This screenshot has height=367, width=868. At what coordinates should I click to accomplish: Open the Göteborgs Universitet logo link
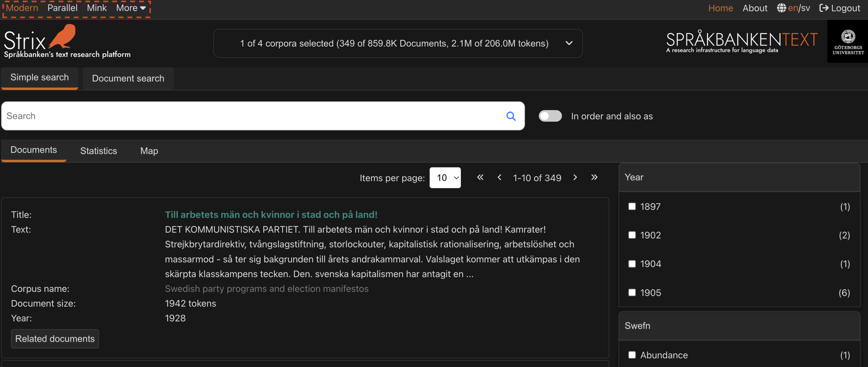pos(848,41)
